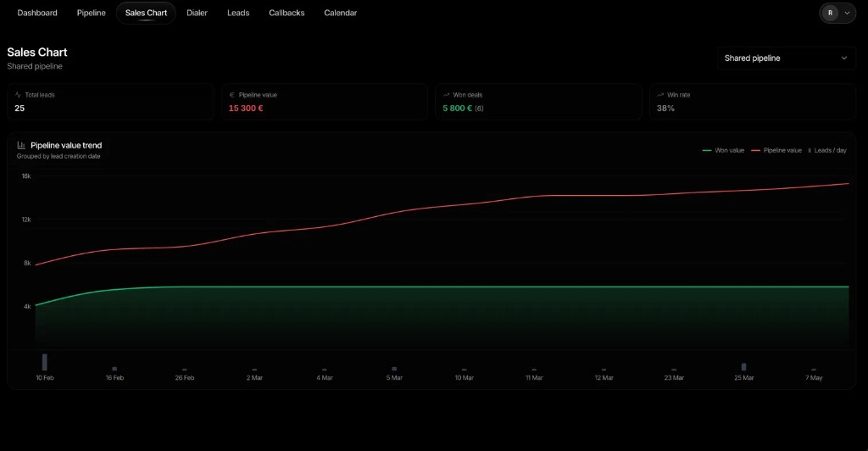Image resolution: width=868 pixels, height=451 pixels.
Task: Click the red Pipeline value legend line
Action: 755,151
